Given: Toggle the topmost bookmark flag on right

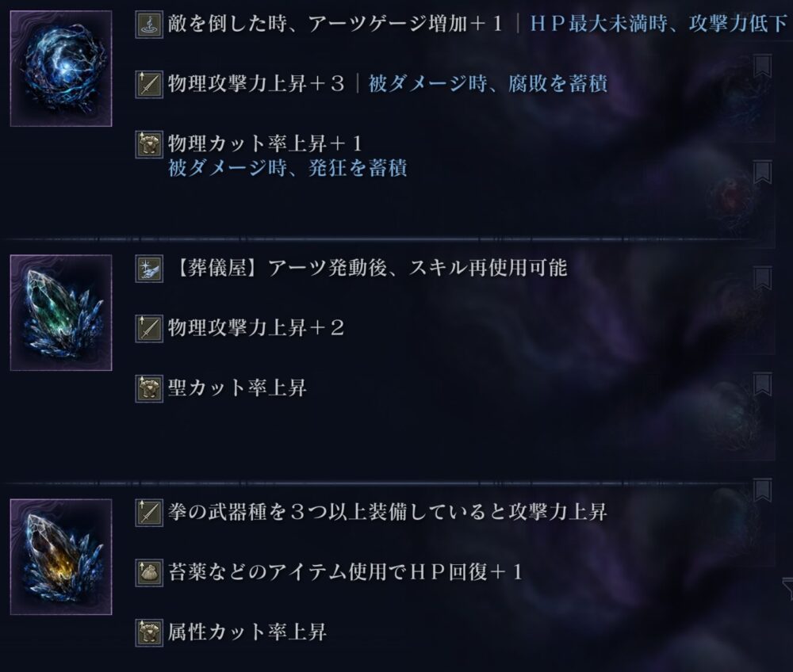Looking at the screenshot, I should (x=762, y=67).
